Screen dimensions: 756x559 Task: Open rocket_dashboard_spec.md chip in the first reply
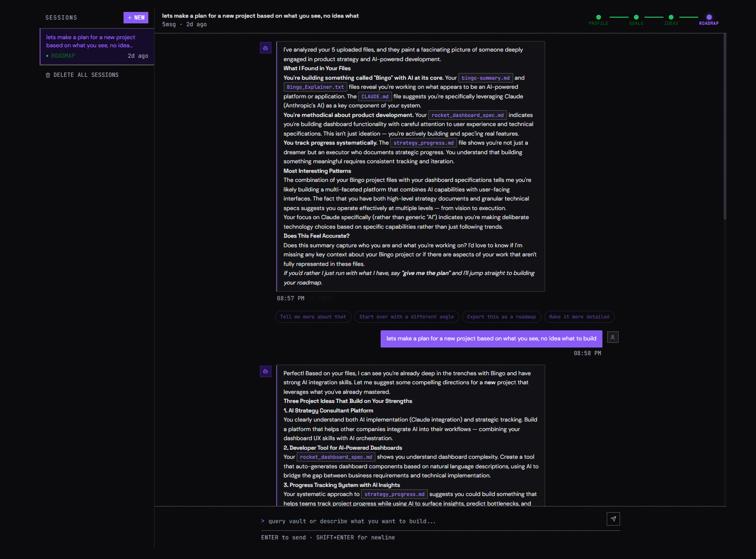pyautogui.click(x=467, y=115)
